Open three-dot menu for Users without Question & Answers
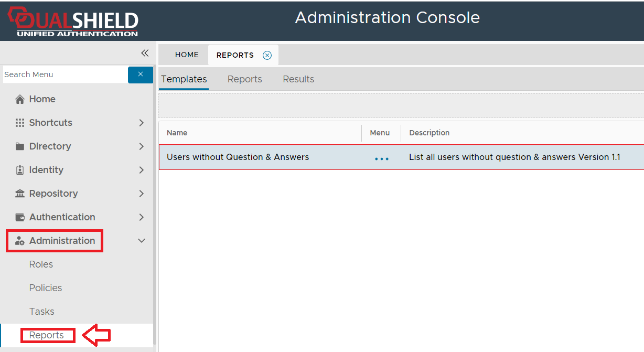This screenshot has width=644, height=352. click(381, 157)
